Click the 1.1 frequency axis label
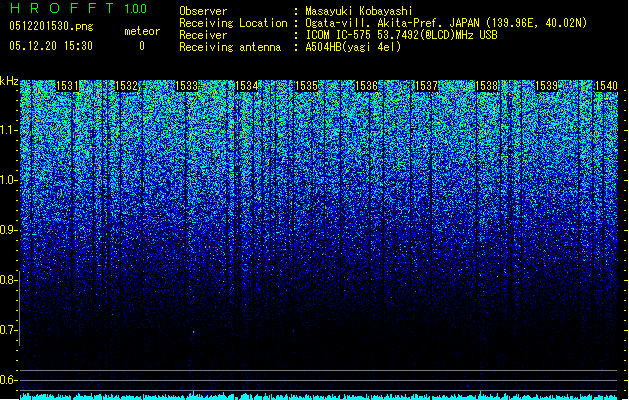This screenshot has height=400, width=629. click(8, 130)
